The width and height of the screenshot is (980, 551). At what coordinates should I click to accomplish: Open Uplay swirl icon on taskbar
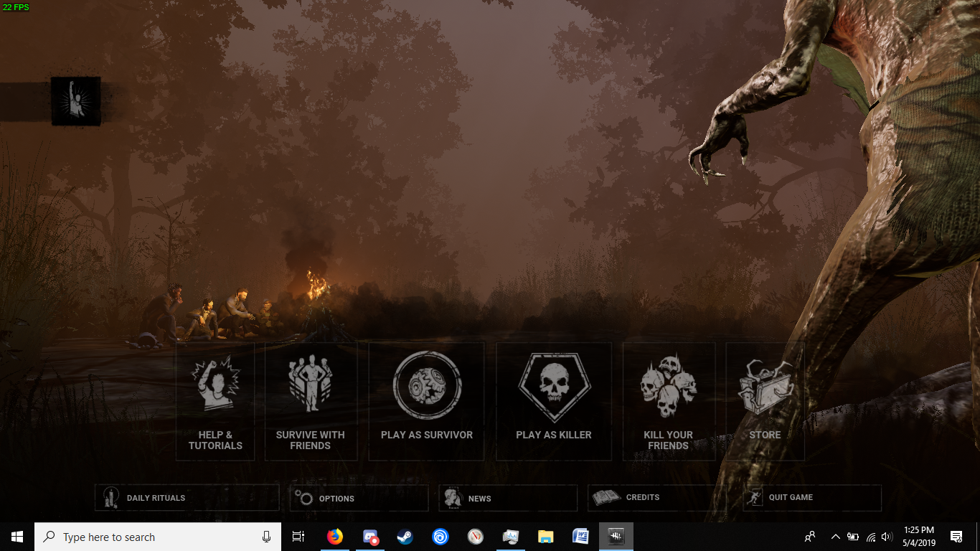440,537
